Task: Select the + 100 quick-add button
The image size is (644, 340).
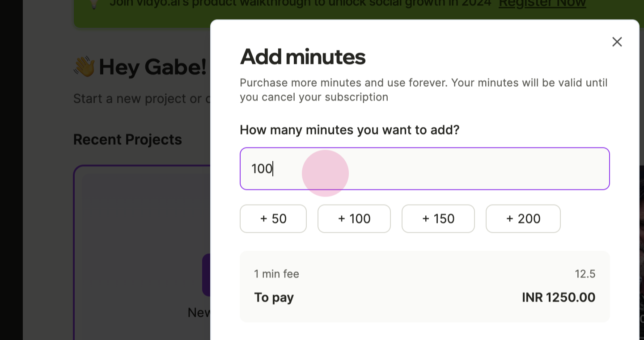Action: [354, 218]
